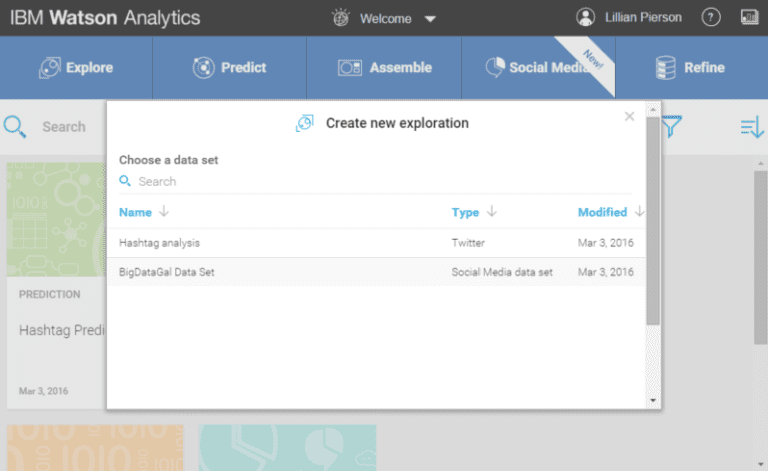The width and height of the screenshot is (768, 471).
Task: Click the Type column sort arrow
Action: tap(492, 212)
